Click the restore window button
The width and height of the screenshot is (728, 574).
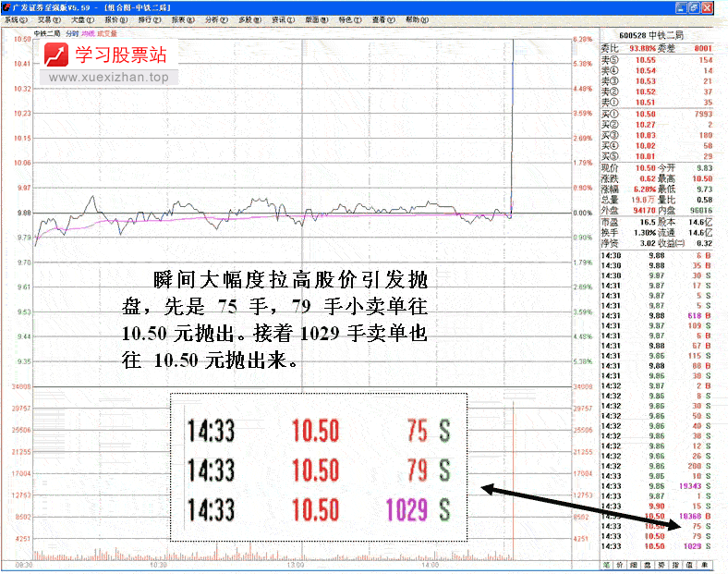point(693,6)
